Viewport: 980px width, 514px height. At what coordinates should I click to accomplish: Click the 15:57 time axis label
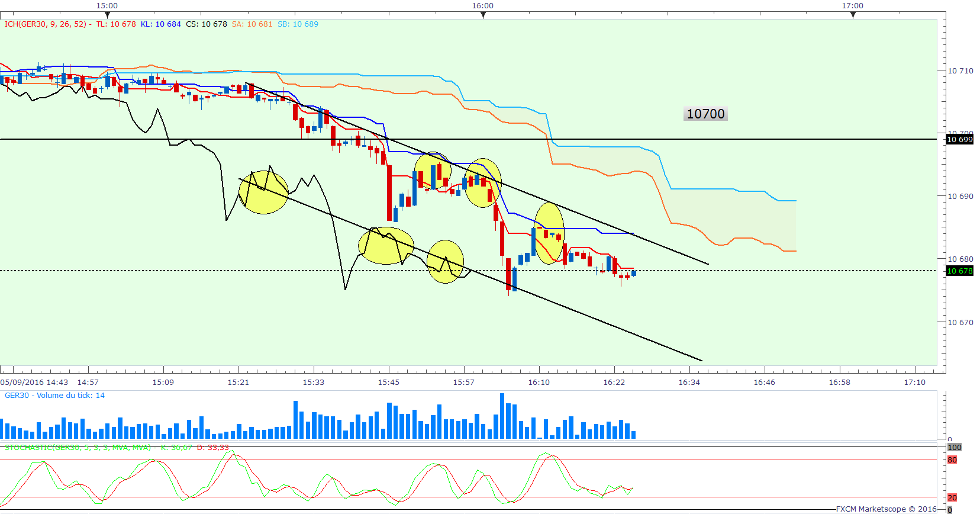coord(464,382)
